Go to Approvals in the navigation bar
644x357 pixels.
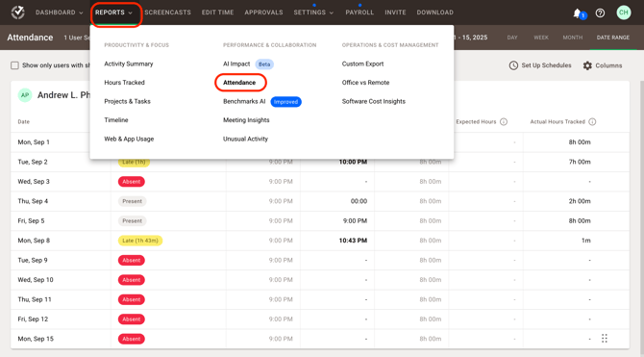coord(263,13)
